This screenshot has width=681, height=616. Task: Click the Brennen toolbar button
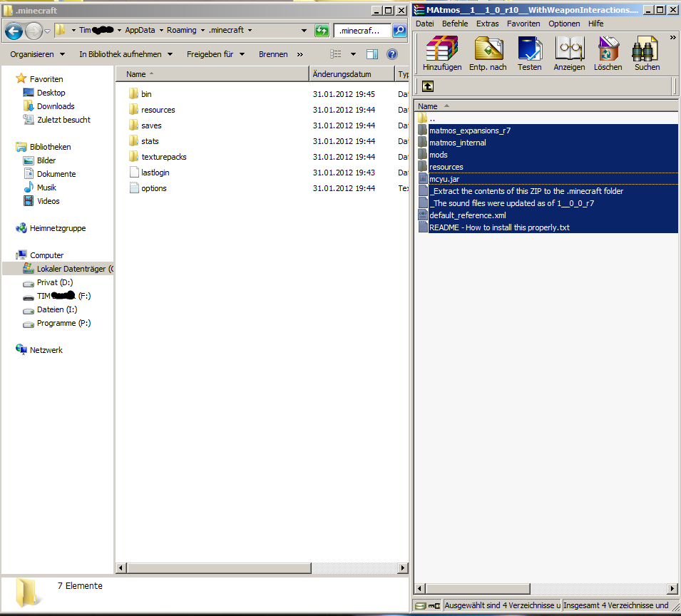click(x=273, y=54)
